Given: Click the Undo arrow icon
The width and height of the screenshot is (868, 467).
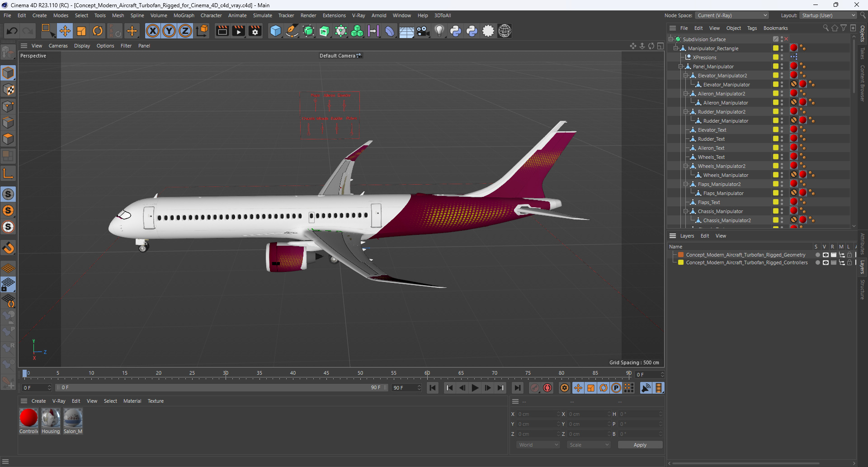Looking at the screenshot, I should point(12,31).
